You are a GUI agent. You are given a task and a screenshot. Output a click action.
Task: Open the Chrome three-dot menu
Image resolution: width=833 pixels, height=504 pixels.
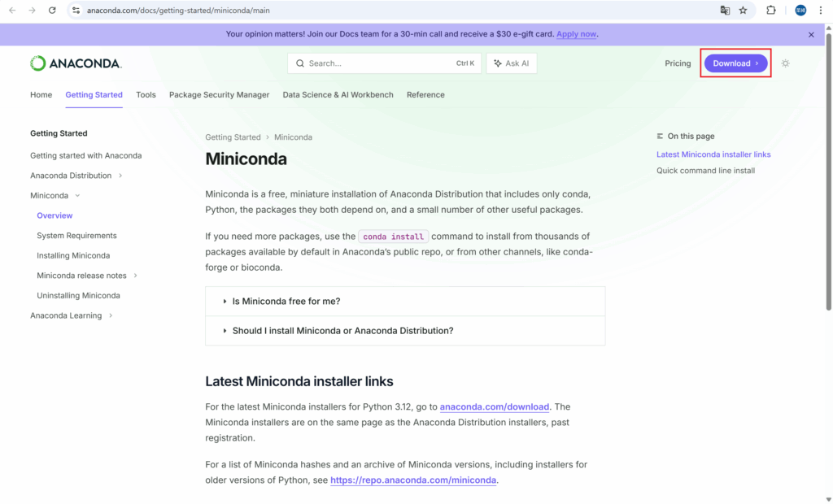coord(820,10)
